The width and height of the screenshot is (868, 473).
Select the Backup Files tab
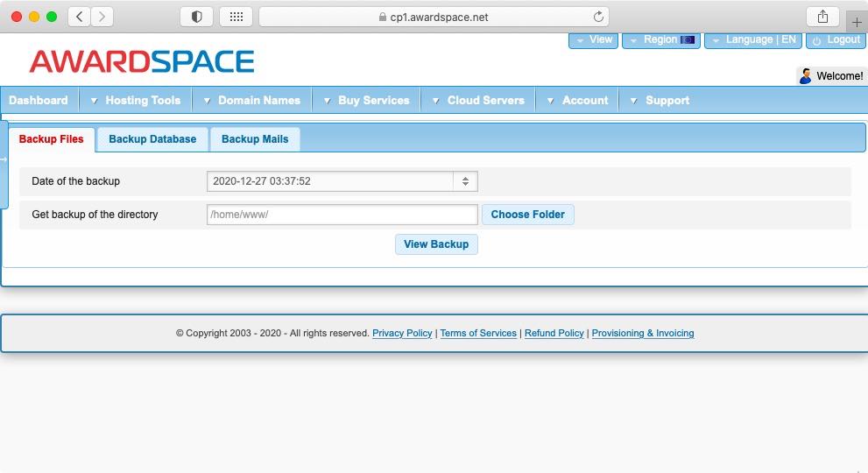(51, 139)
